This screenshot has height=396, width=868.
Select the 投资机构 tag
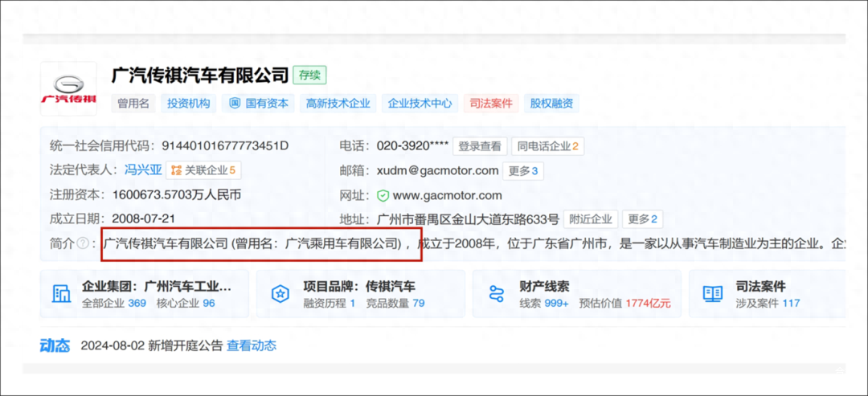coord(188,104)
